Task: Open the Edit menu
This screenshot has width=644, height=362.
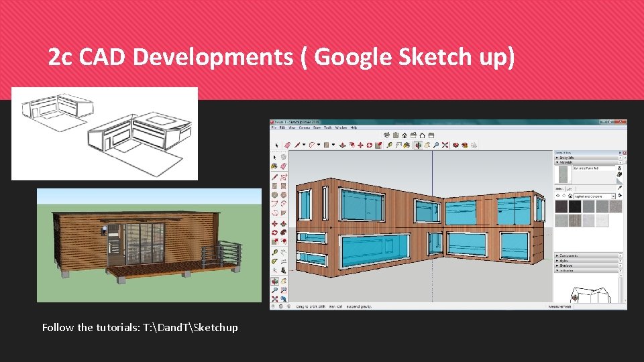Action: click(282, 127)
